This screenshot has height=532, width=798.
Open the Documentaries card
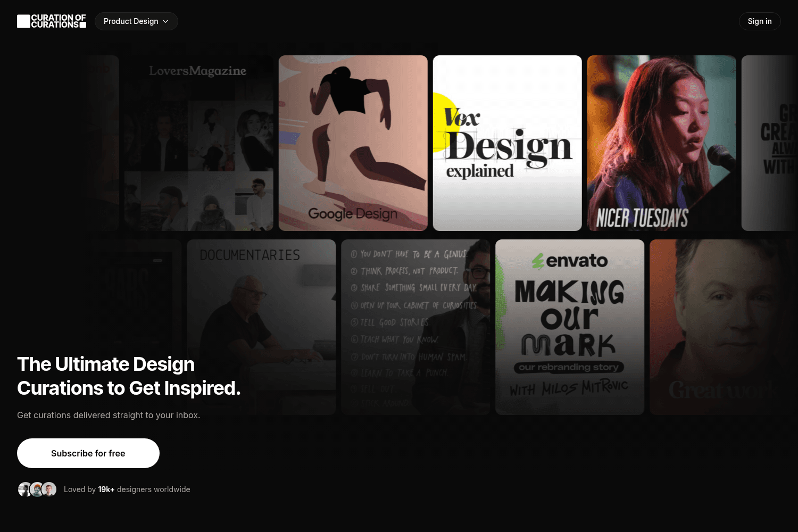pos(261,327)
